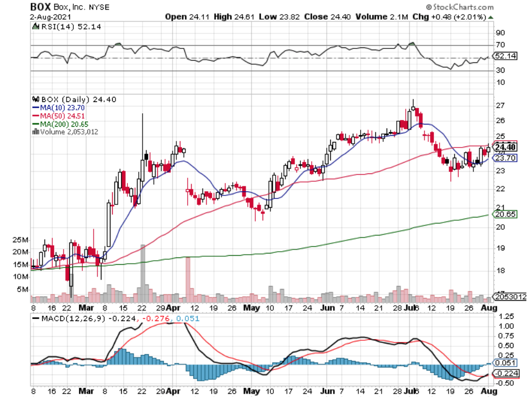This screenshot has width=532, height=401.
Task: Click the "BOX (Daily) 24.40" legend label
Action: click(79, 99)
